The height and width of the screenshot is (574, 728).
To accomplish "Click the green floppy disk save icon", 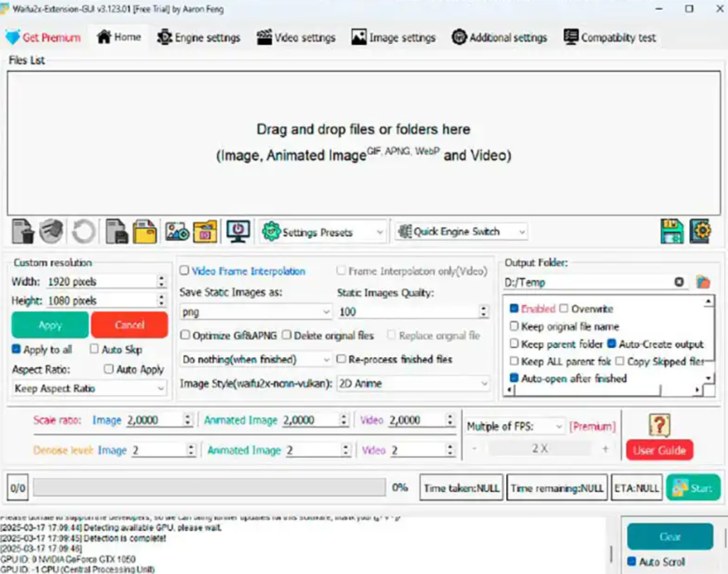I will click(671, 231).
